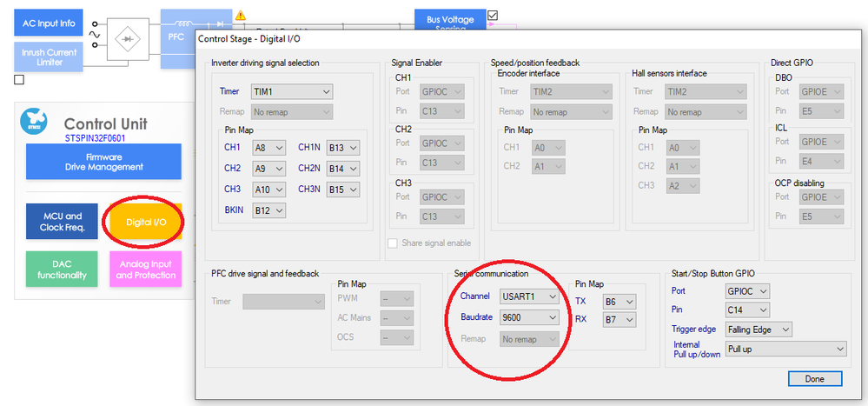868x406 pixels.
Task: Toggle the Bus Voltage Sensing checkbox
Action: click(x=493, y=15)
